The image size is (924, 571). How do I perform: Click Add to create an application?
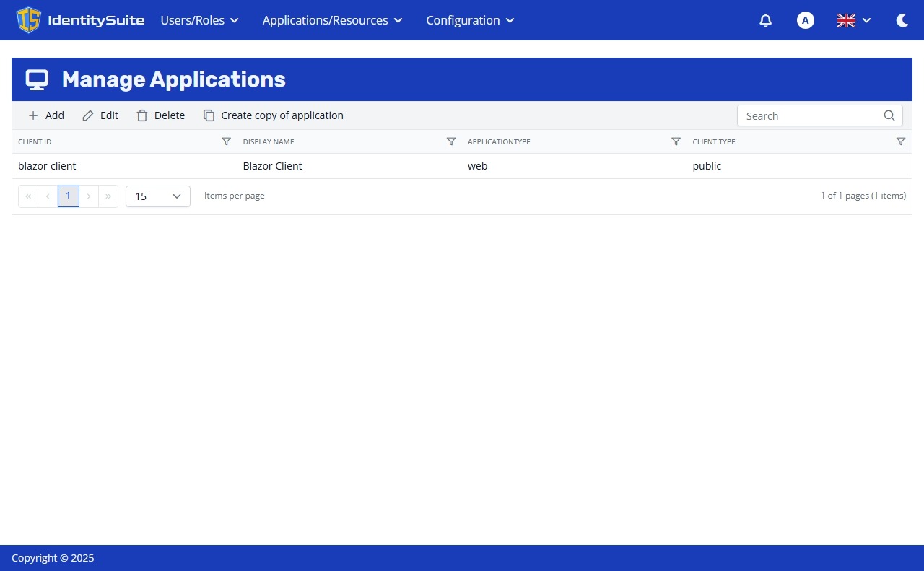45,115
